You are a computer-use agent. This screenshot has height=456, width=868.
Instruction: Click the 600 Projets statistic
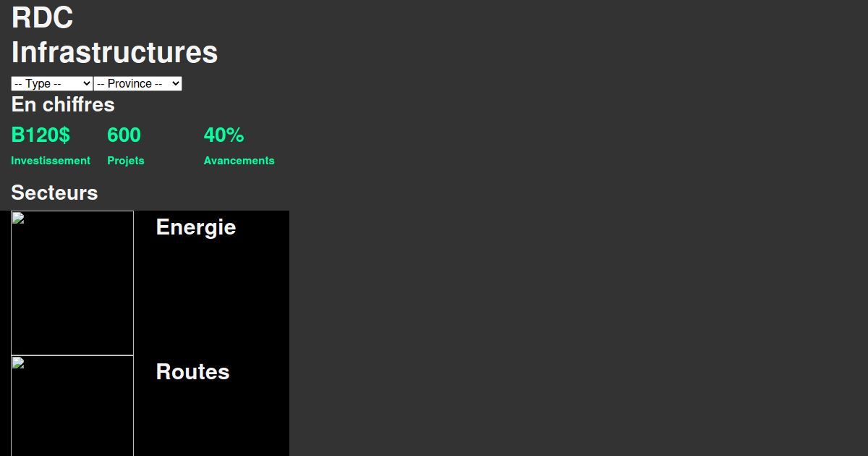point(123,135)
